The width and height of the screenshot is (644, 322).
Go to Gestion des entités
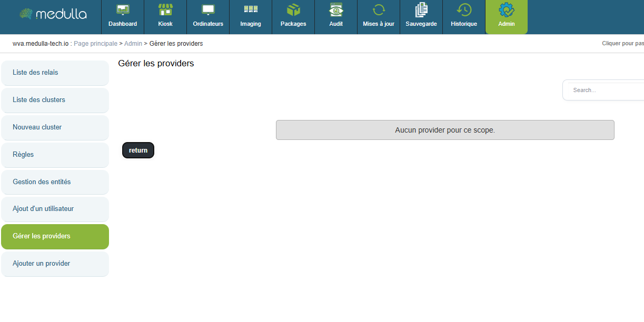pos(55,182)
